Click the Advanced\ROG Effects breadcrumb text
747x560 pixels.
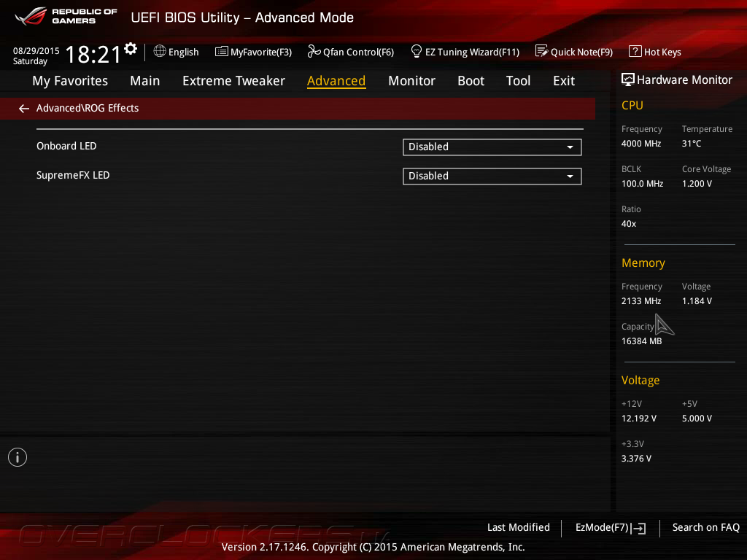point(88,108)
